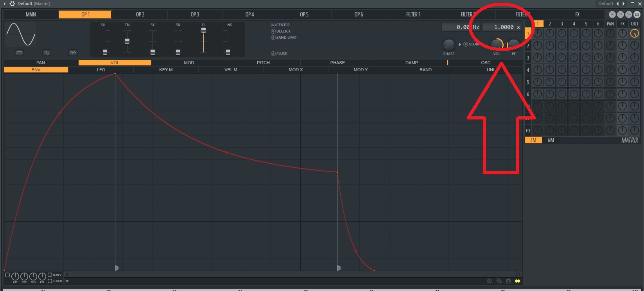Open the envelope options dropdown arrow

coord(67,281)
